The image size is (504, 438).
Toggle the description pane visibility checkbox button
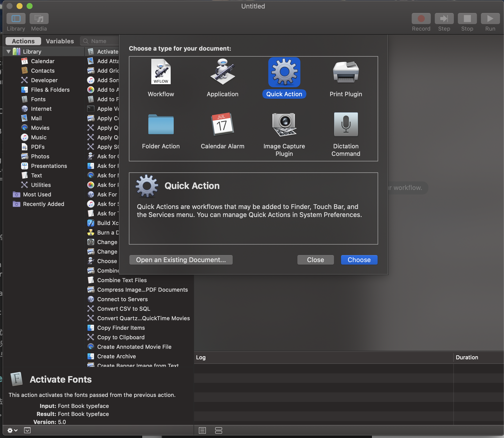pyautogui.click(x=27, y=430)
